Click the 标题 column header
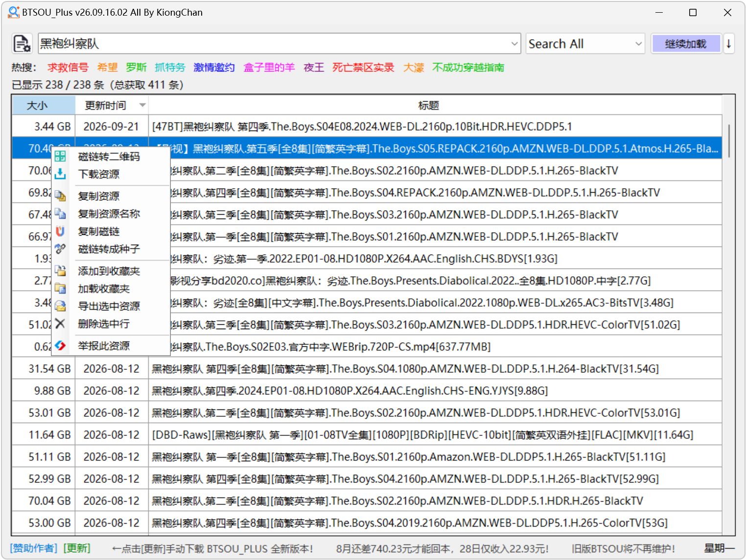746x560 pixels. coord(435,105)
